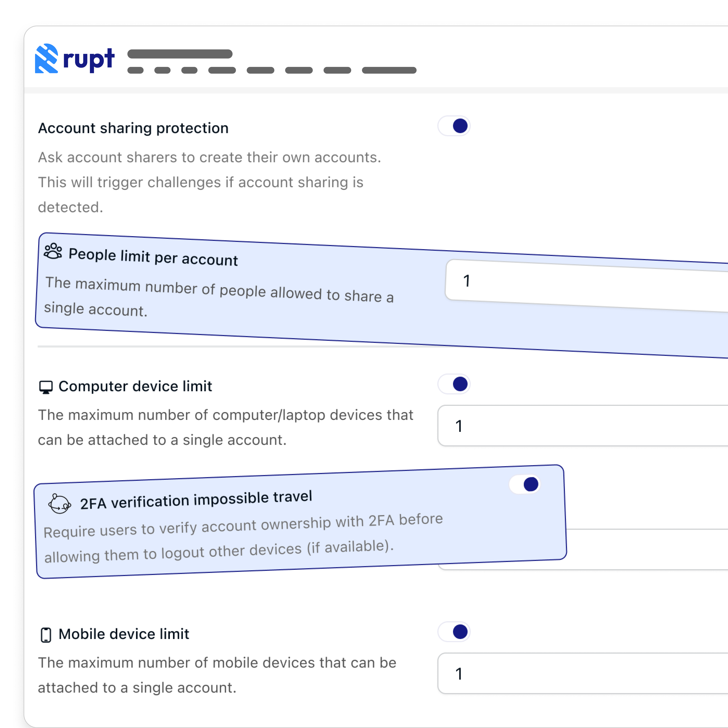The image size is (728, 728).
Task: Select first placeholder navigation item
Action: click(x=135, y=70)
